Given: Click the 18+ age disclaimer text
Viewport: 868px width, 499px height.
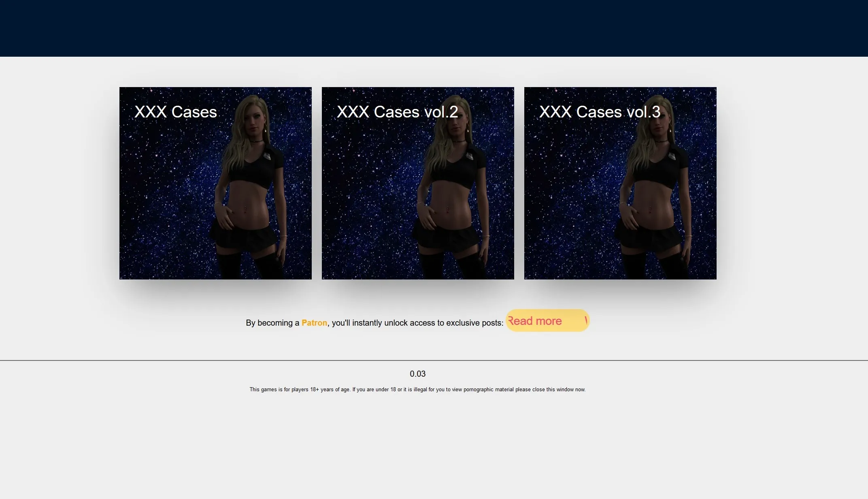Looking at the screenshot, I should 417,389.
